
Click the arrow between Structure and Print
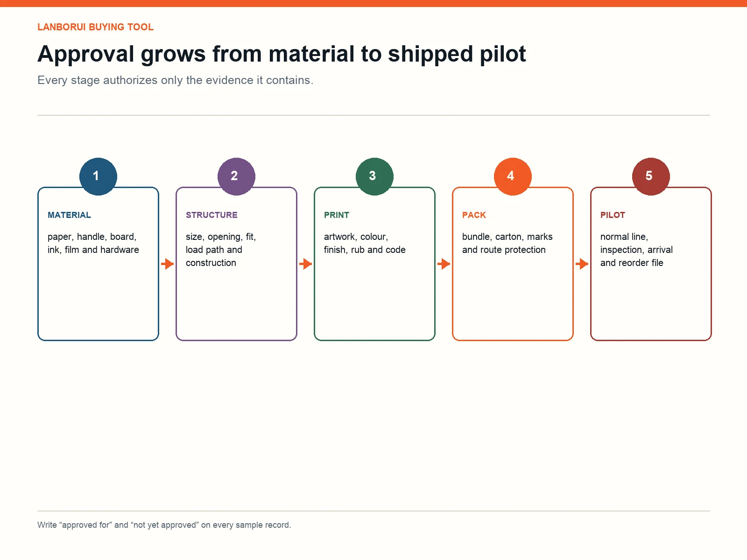click(x=305, y=264)
